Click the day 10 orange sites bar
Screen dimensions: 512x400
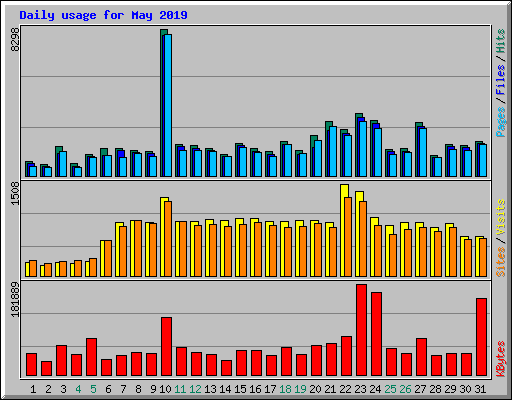pos(168,239)
